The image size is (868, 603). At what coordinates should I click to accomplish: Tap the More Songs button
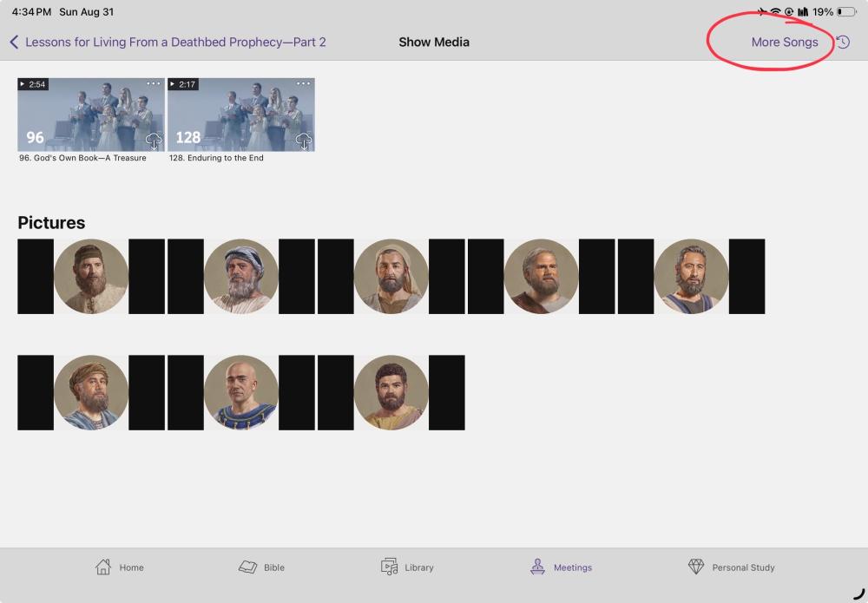[784, 42]
